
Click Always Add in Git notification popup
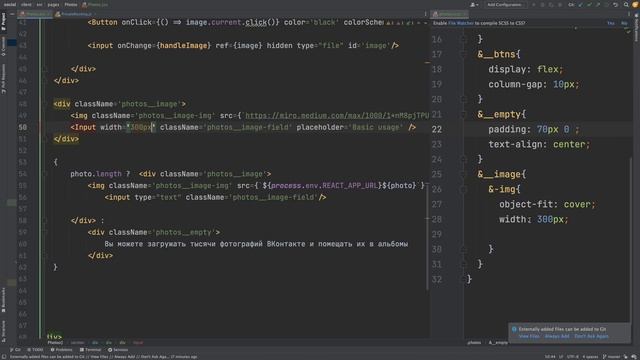tap(557, 336)
